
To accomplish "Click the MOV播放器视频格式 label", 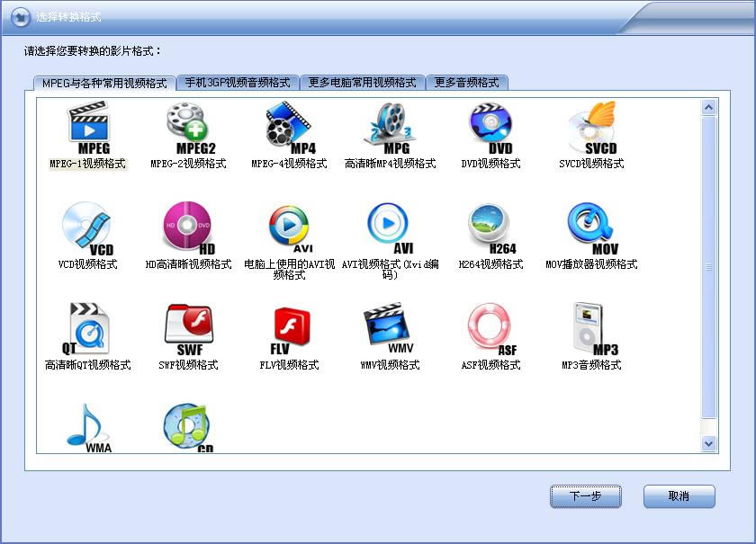I will tap(591, 264).
